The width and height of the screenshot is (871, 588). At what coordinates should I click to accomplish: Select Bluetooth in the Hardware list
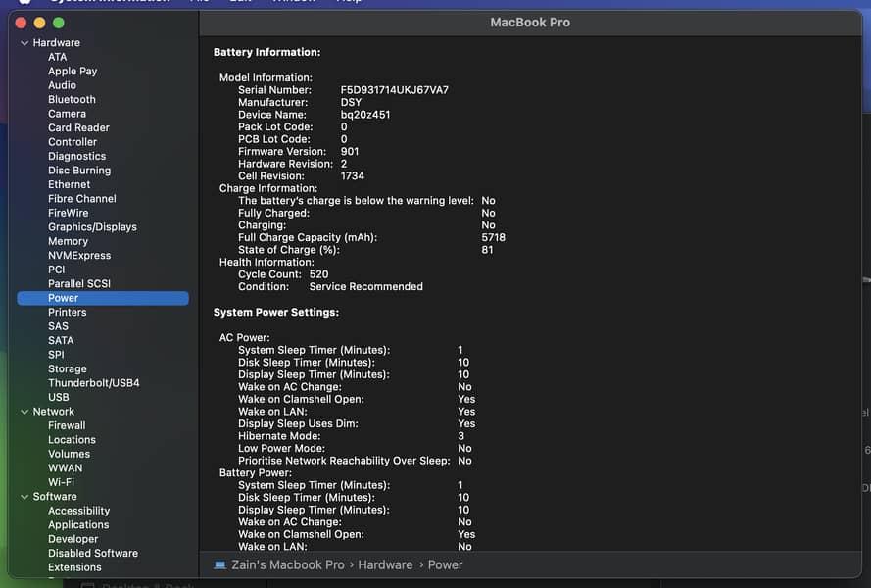[x=72, y=99]
